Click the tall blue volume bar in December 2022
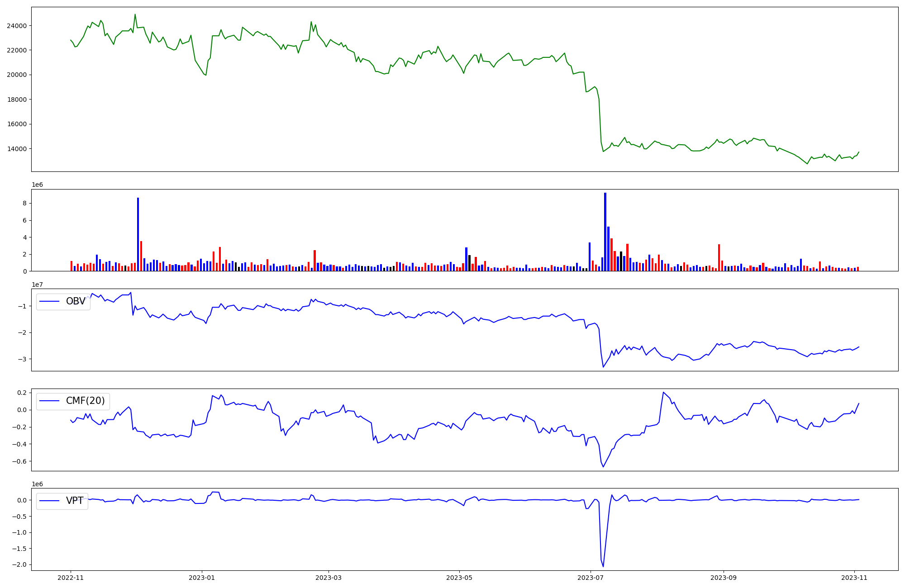The width and height of the screenshot is (905, 588). 138,234
